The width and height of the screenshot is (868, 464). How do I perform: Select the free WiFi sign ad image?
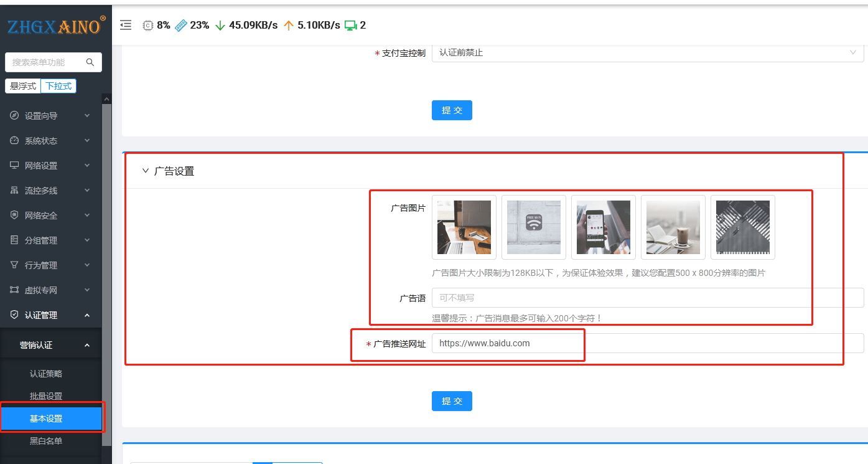(533, 227)
